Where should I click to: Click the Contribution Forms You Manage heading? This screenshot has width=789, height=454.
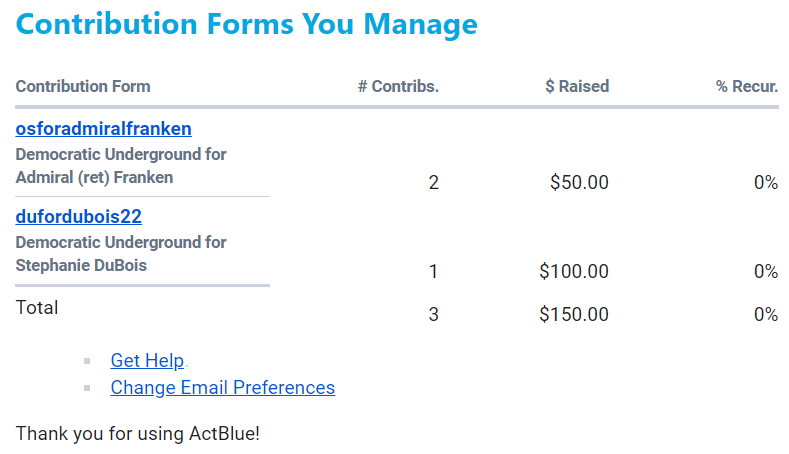[247, 25]
